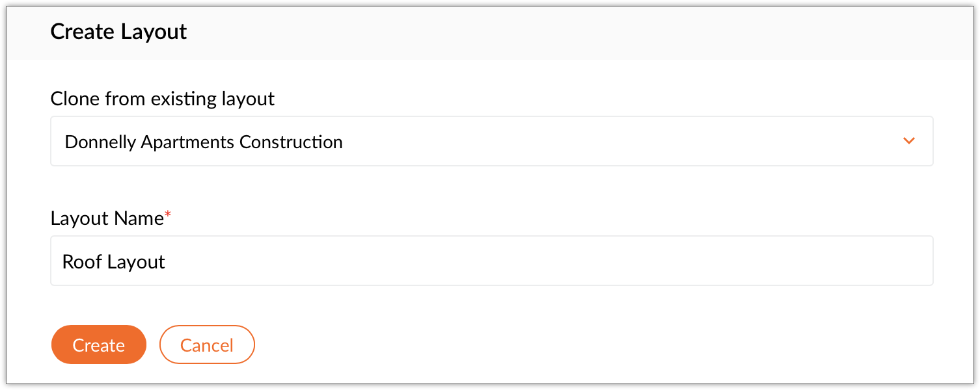Click the Clone from existing layout label
Screen dimensions: 980x390
(x=163, y=99)
